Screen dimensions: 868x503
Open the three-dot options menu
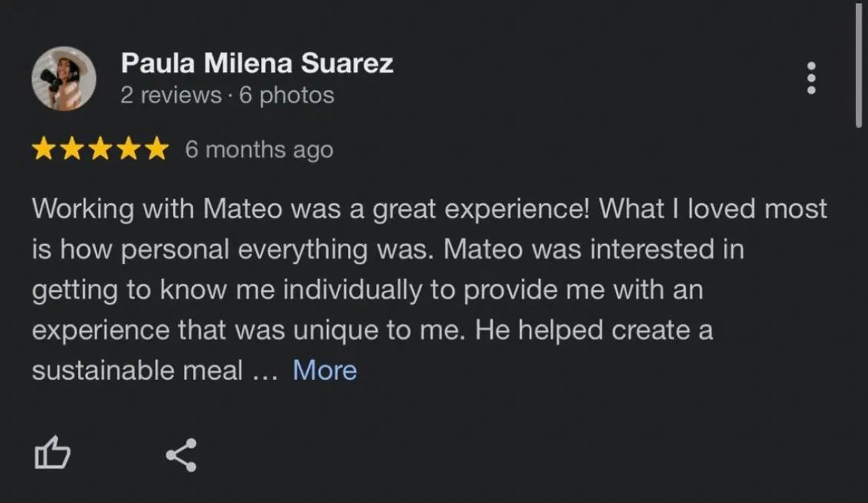(x=811, y=77)
